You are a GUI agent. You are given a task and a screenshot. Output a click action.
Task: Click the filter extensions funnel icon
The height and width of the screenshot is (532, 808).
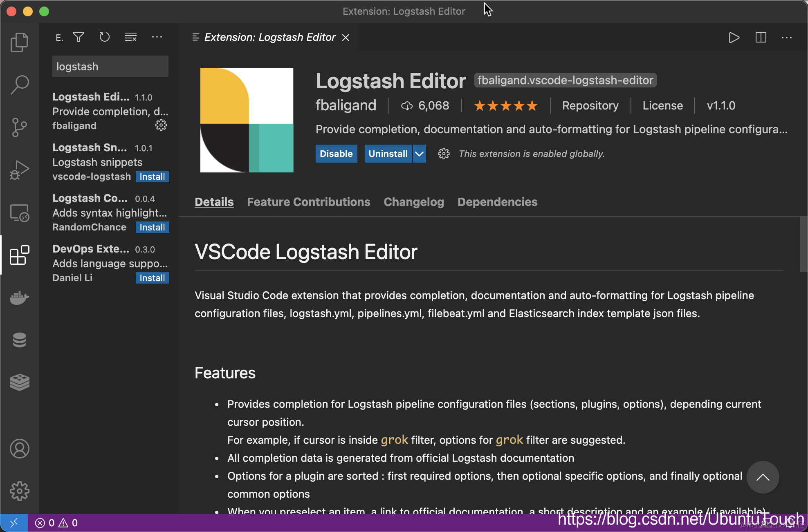coord(79,37)
